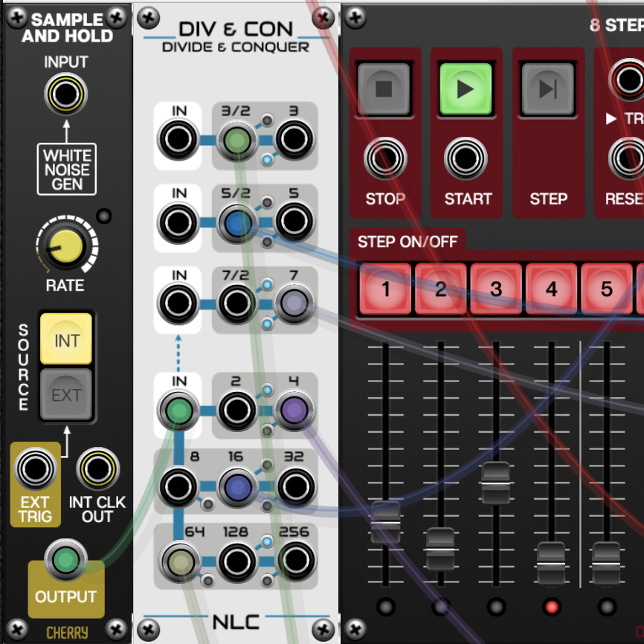The width and height of the screenshot is (644, 644).
Task: Toggle step 3 on/off button
Action: click(496, 289)
